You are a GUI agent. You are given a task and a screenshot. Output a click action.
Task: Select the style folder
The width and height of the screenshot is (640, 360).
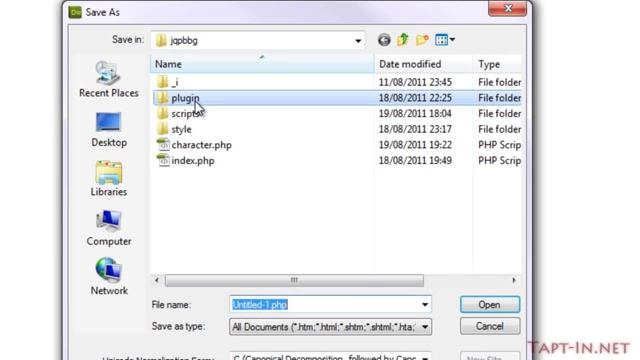tap(337, 129)
